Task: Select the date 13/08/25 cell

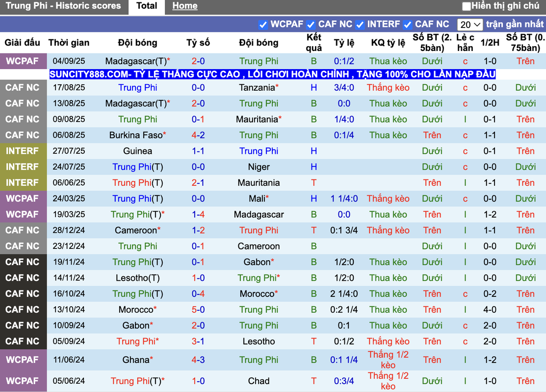Action: click(x=69, y=104)
